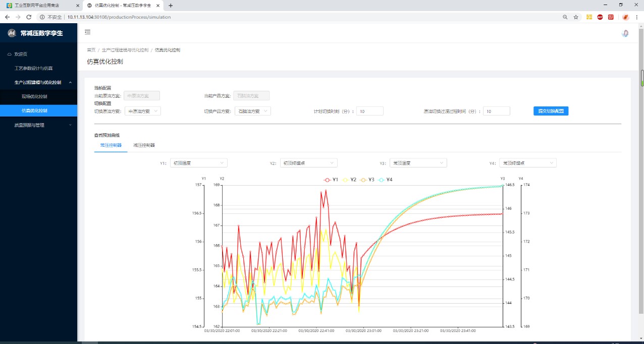The image size is (644, 344).
Task: Select 现场优化控制 in the sidebar
Action: pyautogui.click(x=34, y=96)
